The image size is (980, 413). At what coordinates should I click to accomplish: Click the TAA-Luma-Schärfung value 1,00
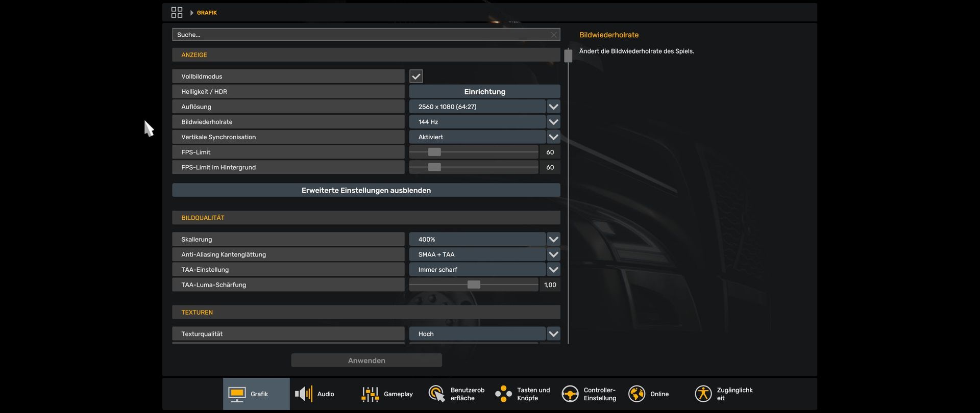click(x=550, y=285)
